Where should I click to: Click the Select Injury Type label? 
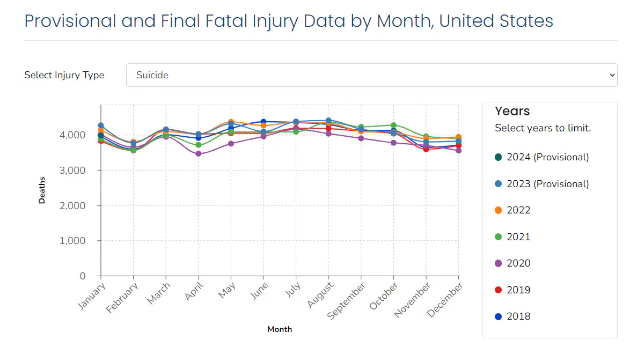tap(64, 75)
